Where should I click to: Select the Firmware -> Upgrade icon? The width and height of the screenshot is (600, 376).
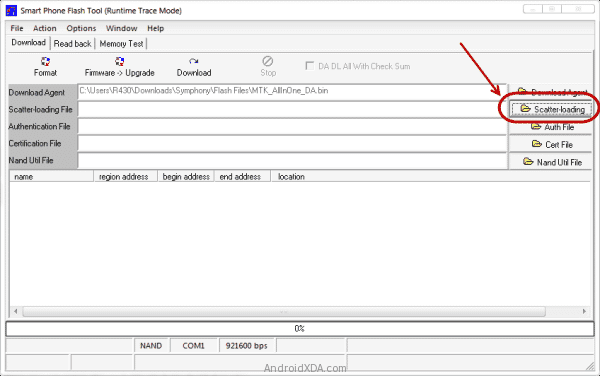coord(119,62)
